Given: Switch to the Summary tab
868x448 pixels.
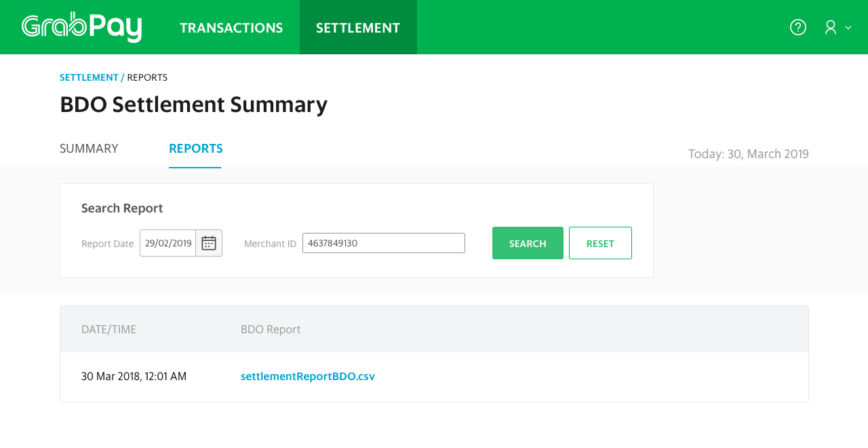Looking at the screenshot, I should coord(89,149).
